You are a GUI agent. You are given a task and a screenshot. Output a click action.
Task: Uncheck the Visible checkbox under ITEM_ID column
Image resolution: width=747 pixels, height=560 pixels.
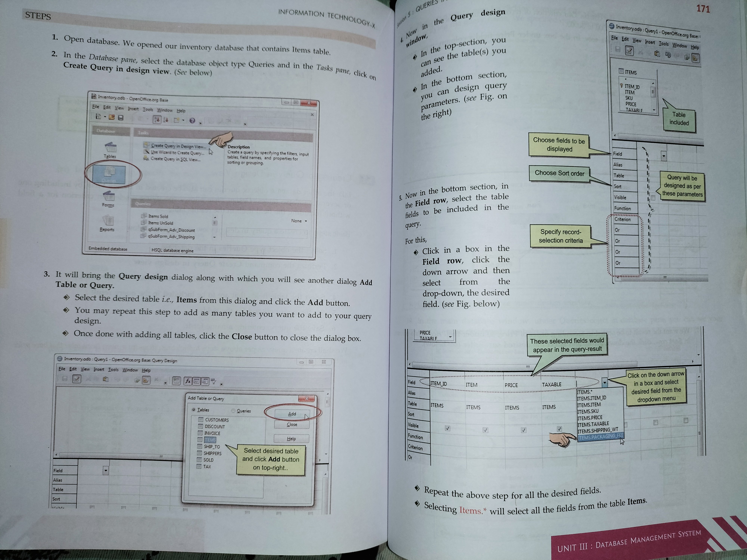[x=447, y=428]
